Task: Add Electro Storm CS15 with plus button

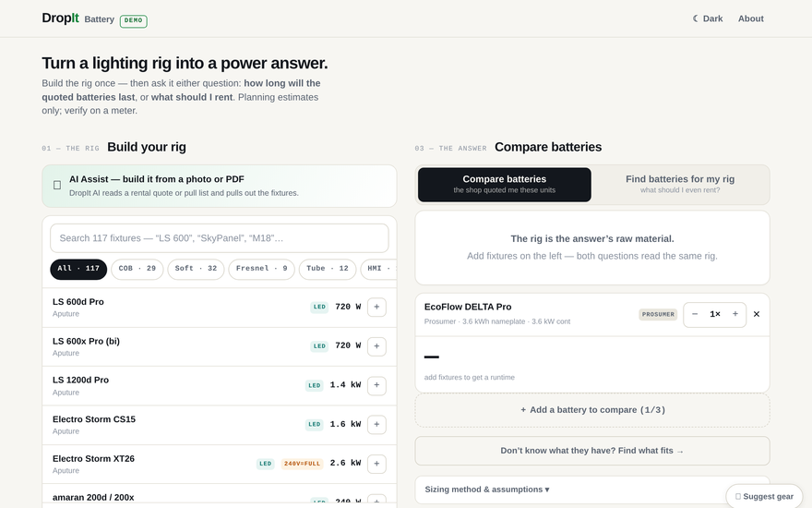Action: [x=376, y=425]
